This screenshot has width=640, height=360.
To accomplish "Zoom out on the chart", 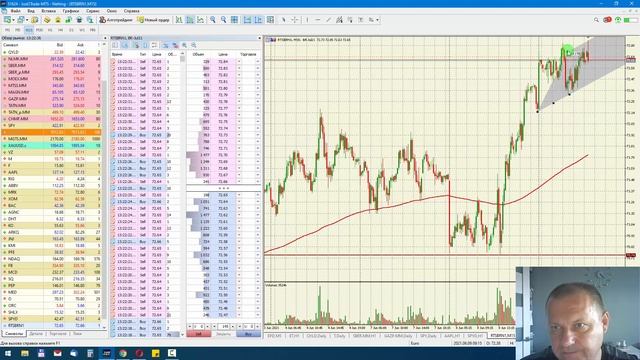I will coord(223,20).
